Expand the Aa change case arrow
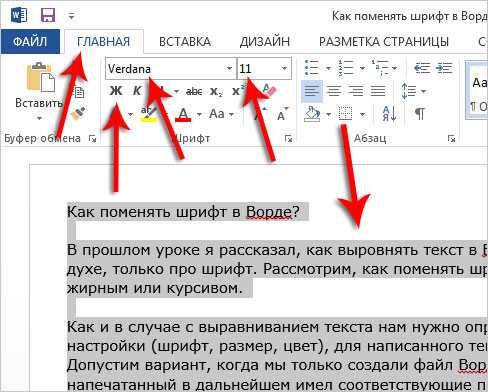This screenshot has width=488, height=392. pyautogui.click(x=232, y=115)
